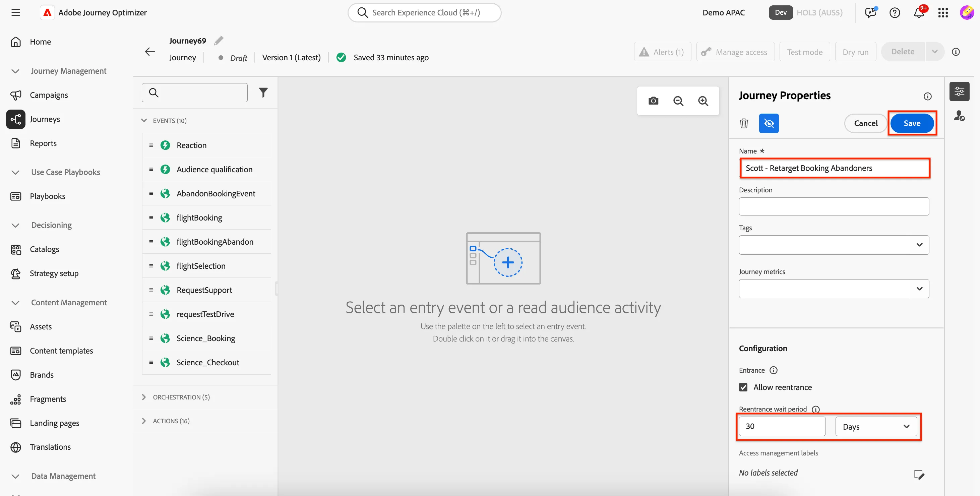Open Alerts (1) button
Viewport: 980px width, 496px height.
click(x=662, y=52)
